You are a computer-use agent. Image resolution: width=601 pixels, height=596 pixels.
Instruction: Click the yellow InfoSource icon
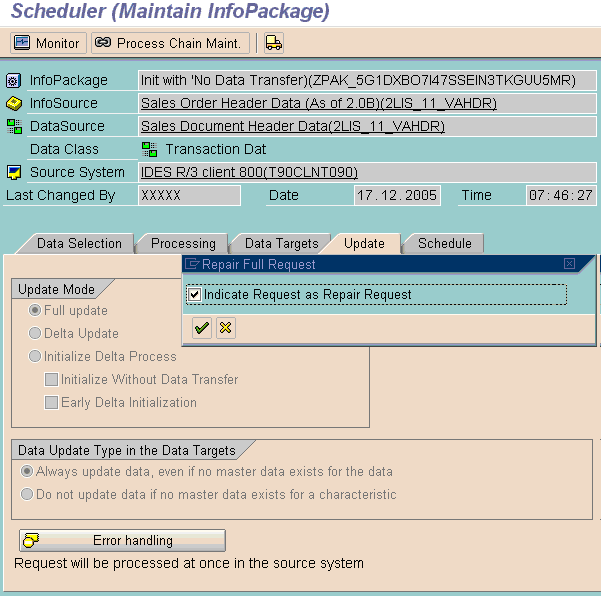pos(14,103)
